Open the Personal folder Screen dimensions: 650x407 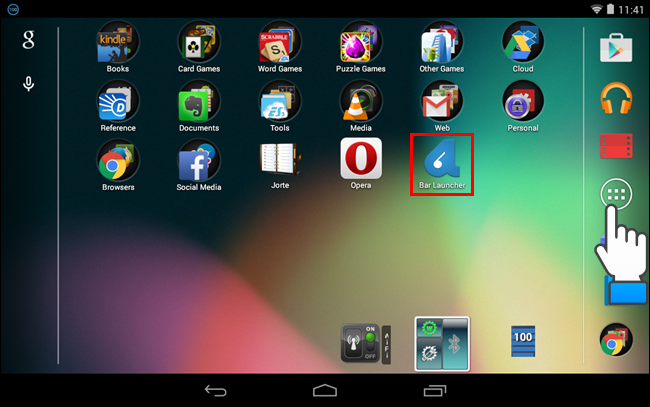523,102
